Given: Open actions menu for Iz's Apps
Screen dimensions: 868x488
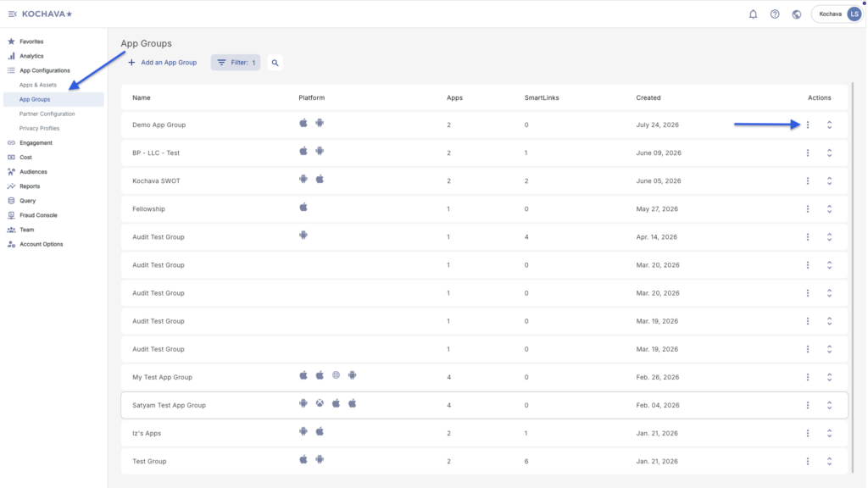Looking at the screenshot, I should pos(808,433).
